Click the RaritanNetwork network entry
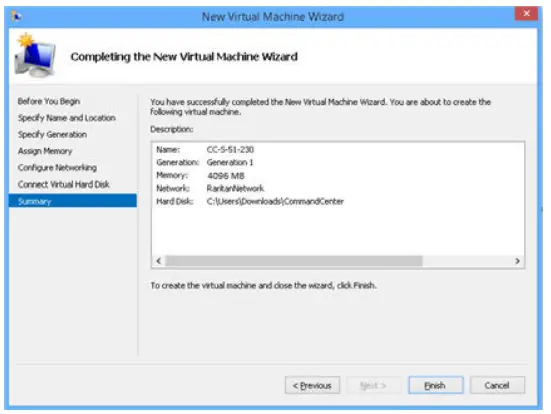Screen dimensions: 551x414 (235, 188)
